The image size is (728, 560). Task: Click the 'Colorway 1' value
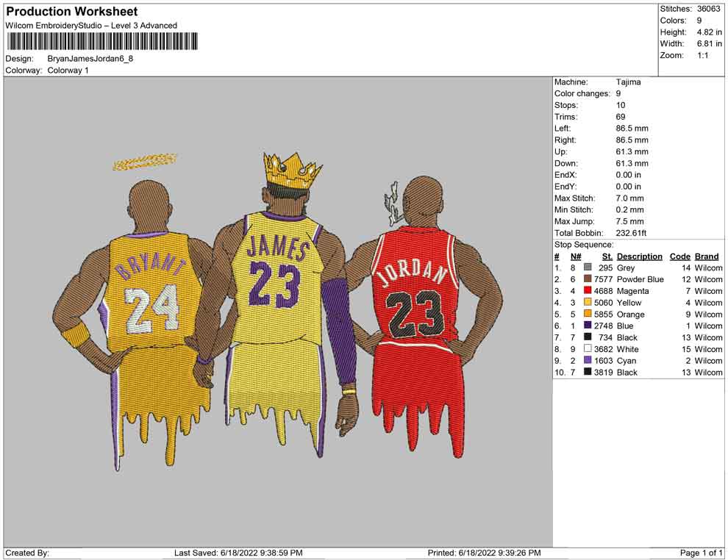point(68,71)
